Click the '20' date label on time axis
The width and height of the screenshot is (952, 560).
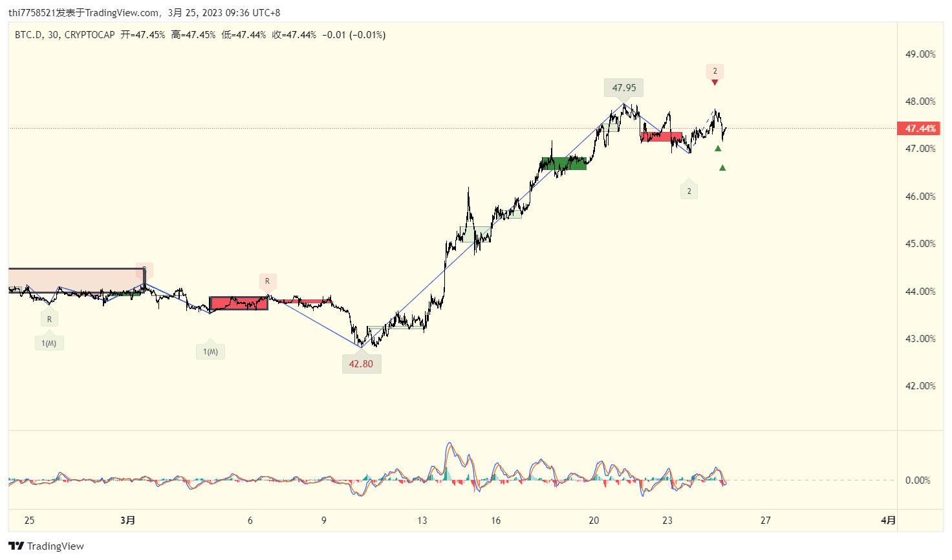594,521
